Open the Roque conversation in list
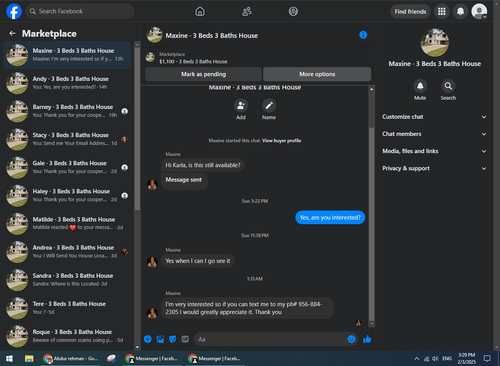This screenshot has width=500, height=366. (67, 336)
